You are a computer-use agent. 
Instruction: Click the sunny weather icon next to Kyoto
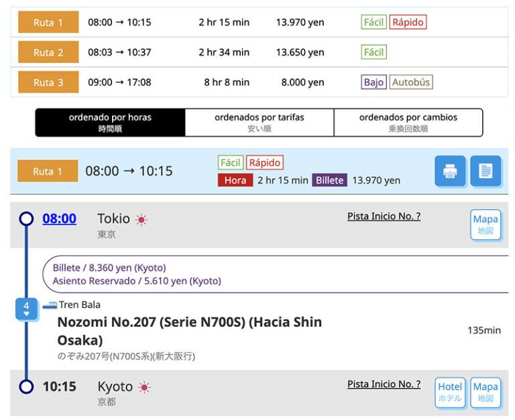click(144, 387)
